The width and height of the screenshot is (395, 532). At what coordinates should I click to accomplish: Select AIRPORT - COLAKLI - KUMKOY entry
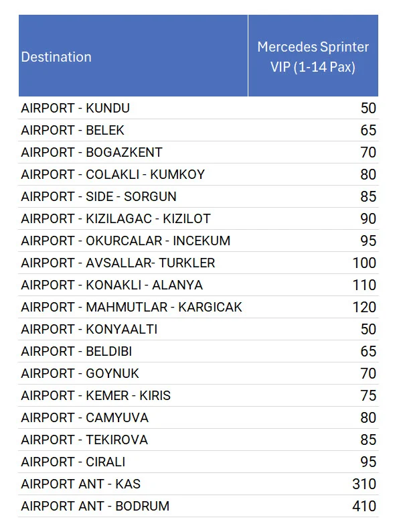tap(113, 174)
